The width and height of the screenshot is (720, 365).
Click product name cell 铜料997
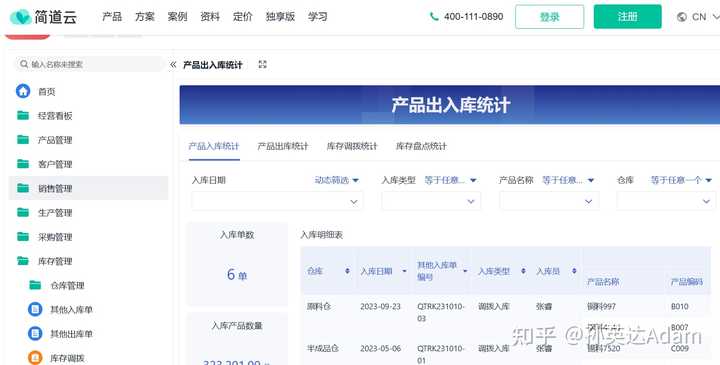point(601,306)
